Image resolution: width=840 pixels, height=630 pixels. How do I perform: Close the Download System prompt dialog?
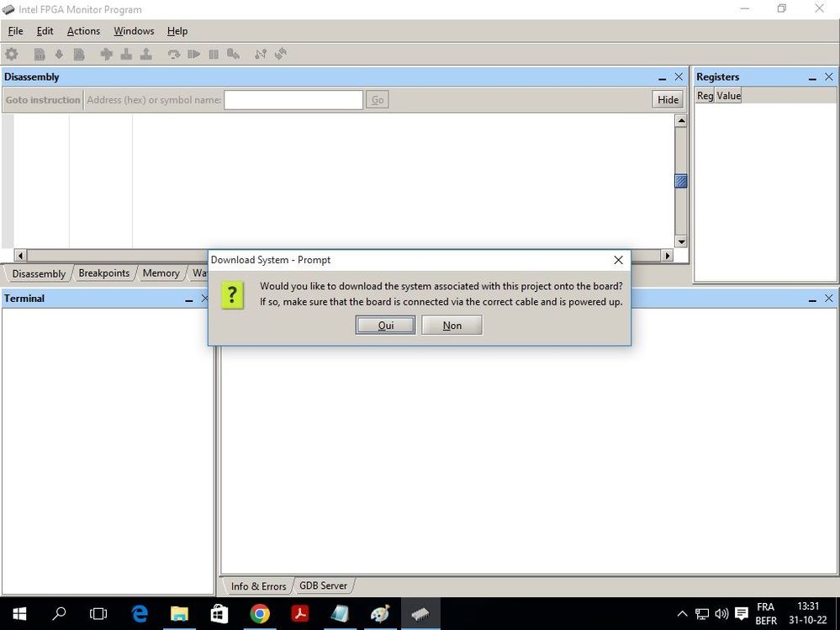pos(618,260)
